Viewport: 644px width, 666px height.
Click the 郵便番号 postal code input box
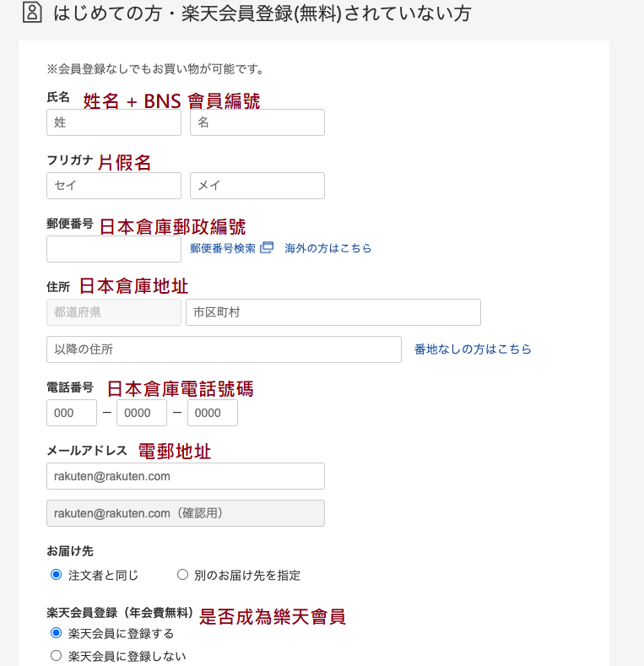tap(114, 249)
